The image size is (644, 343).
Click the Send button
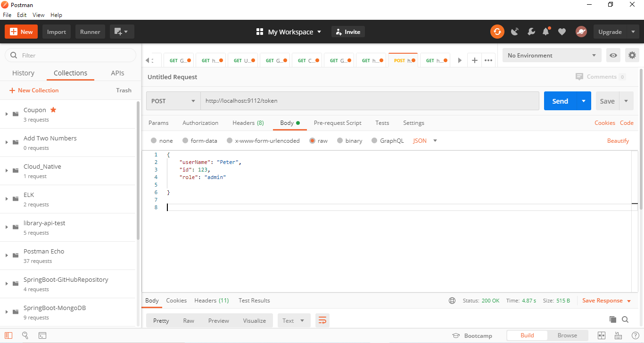click(x=560, y=101)
